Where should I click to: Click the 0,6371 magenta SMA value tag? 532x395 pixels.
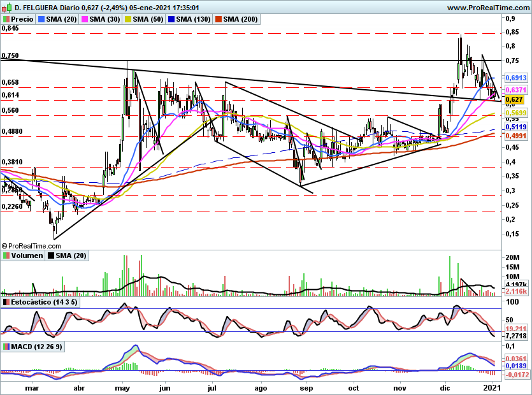pyautogui.click(x=515, y=90)
